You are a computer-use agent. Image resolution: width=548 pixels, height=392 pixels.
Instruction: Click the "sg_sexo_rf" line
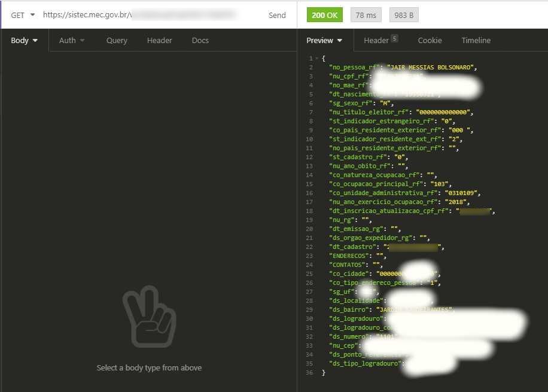click(x=361, y=103)
